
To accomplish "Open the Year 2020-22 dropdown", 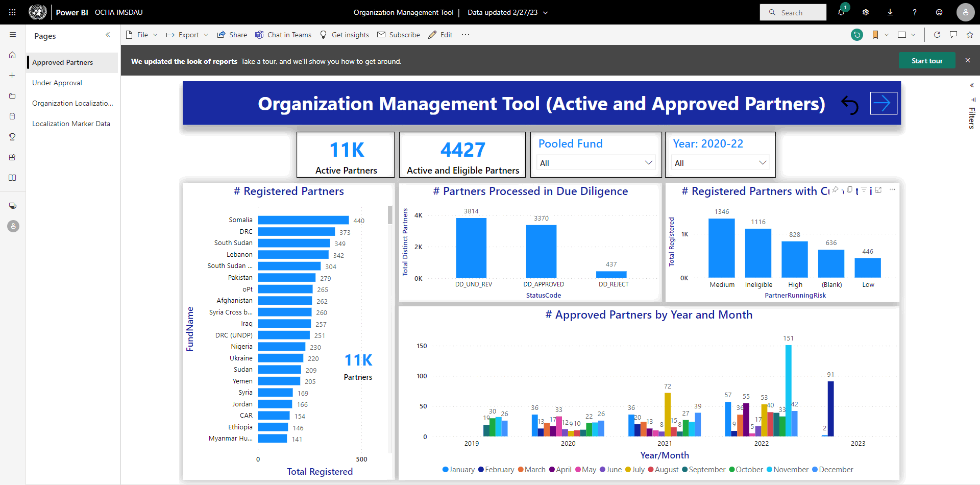I will [720, 163].
